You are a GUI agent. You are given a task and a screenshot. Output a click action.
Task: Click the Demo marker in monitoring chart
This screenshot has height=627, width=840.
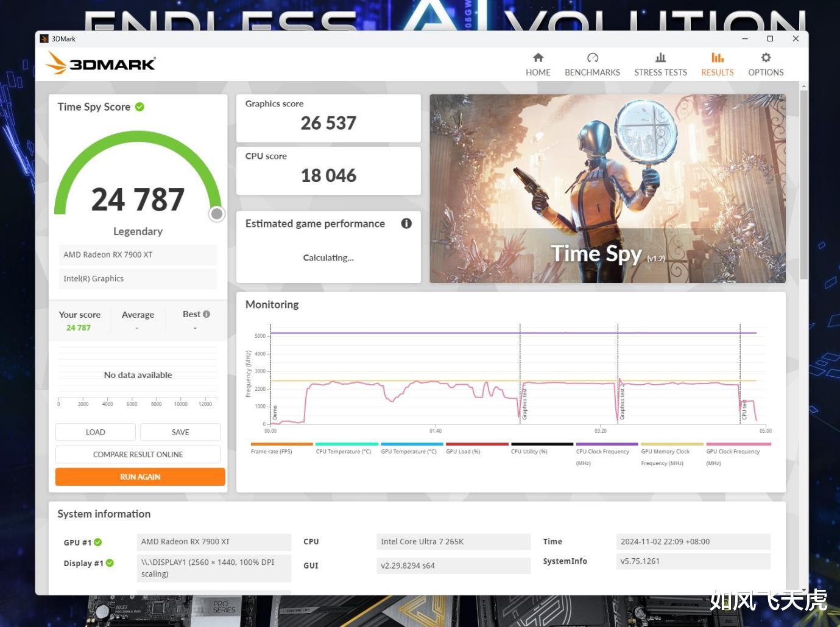point(275,413)
